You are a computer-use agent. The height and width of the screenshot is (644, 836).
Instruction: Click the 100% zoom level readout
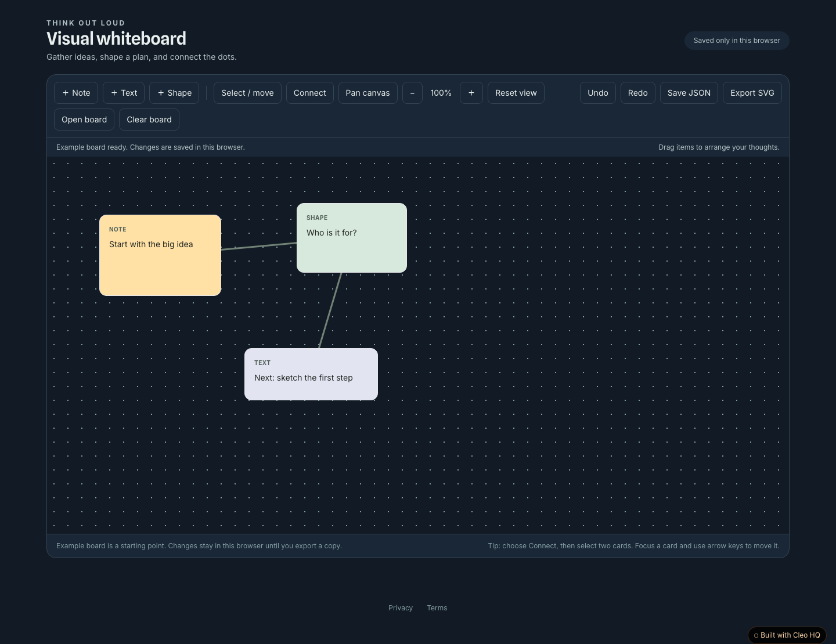point(441,93)
